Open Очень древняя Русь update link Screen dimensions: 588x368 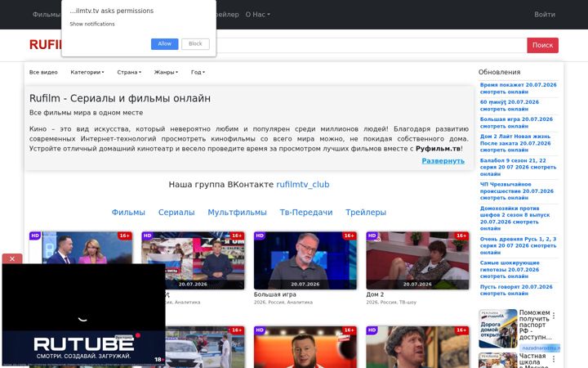[x=519, y=245]
